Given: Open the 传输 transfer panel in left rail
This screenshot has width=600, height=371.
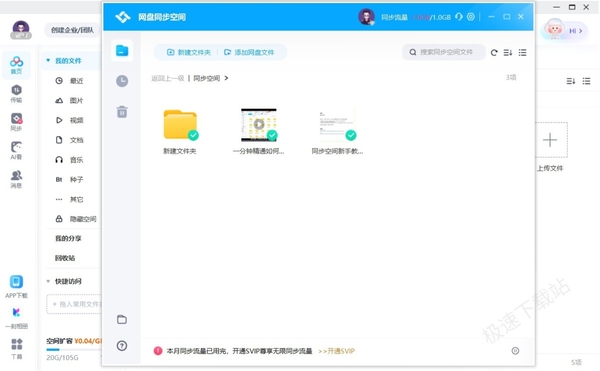Looking at the screenshot, I should [16, 94].
